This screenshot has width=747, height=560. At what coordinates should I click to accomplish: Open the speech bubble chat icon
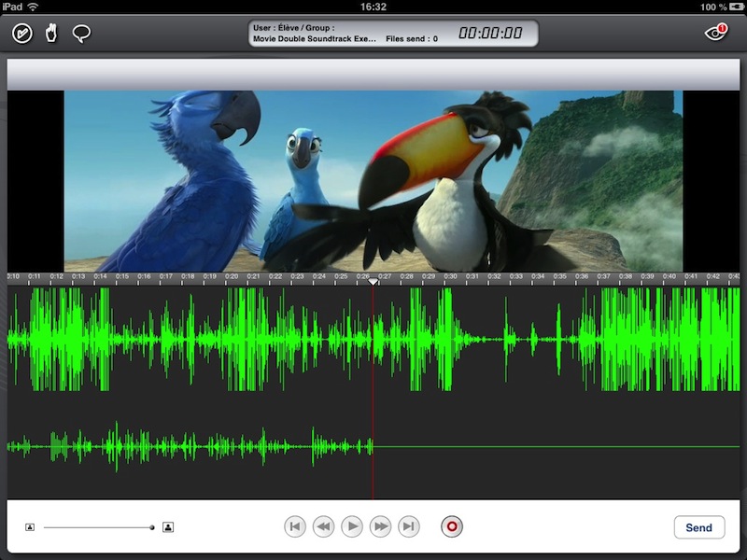[x=81, y=34]
